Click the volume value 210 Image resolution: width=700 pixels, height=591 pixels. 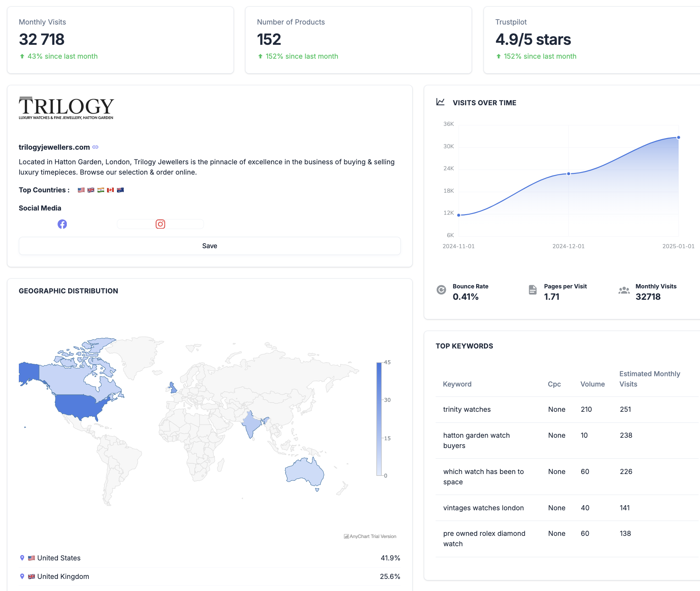586,409
